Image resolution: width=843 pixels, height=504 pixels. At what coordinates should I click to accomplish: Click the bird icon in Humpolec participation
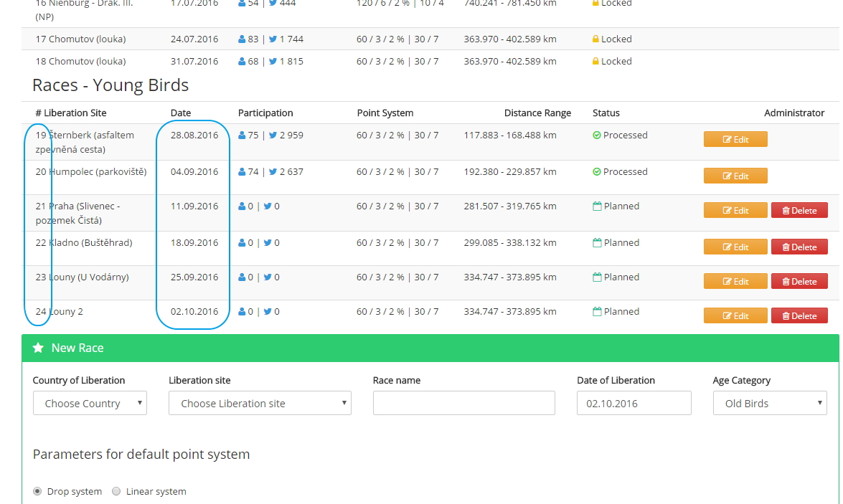273,172
